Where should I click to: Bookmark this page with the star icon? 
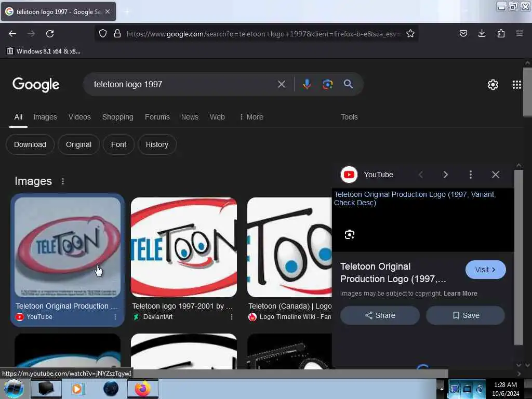(x=410, y=33)
